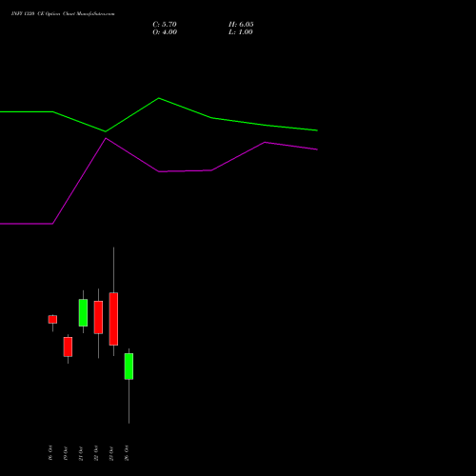Click the 26 Oct date label
The width and height of the screenshot is (476, 476).
click(127, 453)
